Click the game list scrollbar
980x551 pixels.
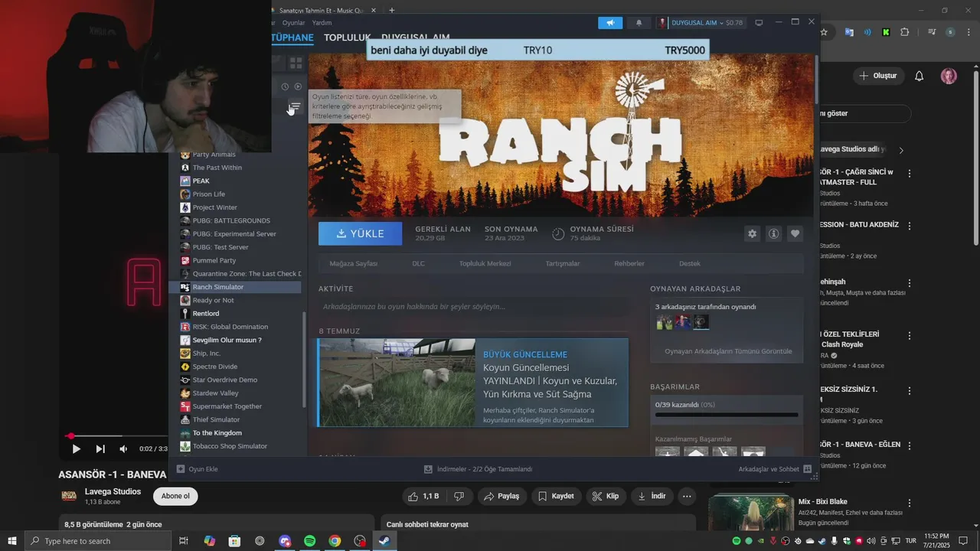pos(305,360)
